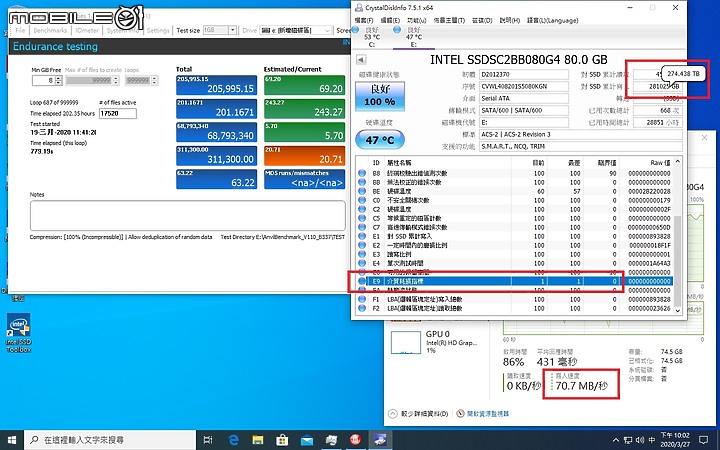The height and width of the screenshot is (450, 720).
Task: Click the # of files active field 17520
Action: coord(118,113)
